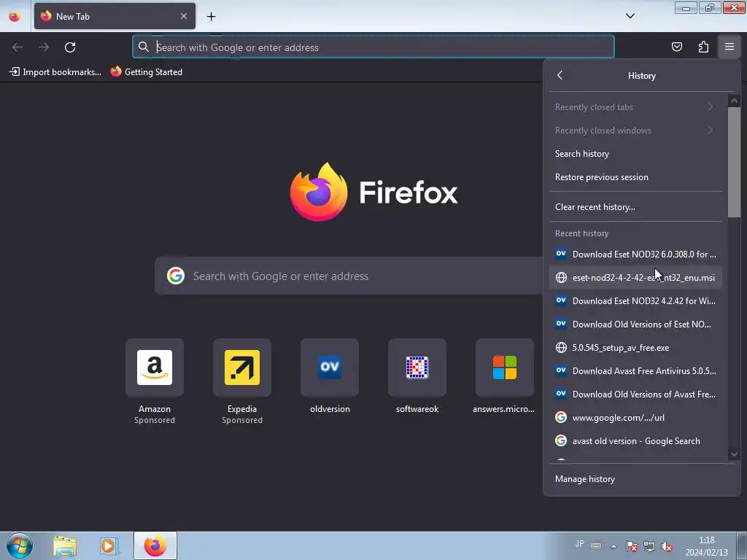Open the Getting Started bookmark
This screenshot has width=747, height=560.
pyautogui.click(x=147, y=72)
